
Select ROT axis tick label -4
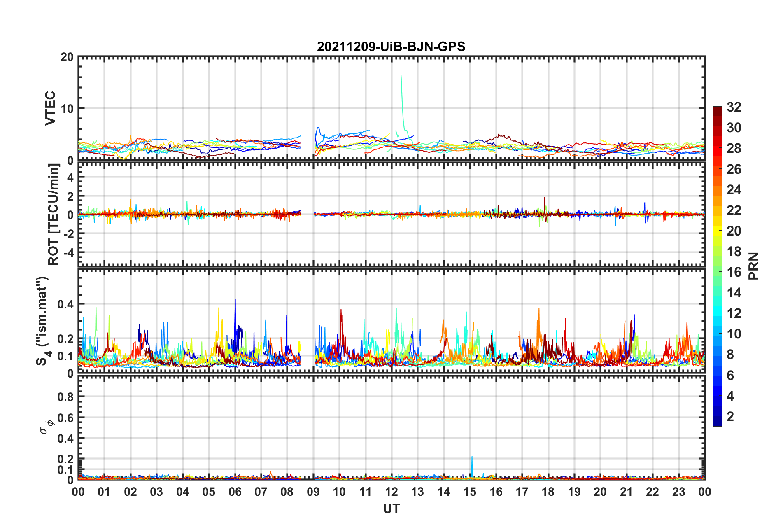click(69, 252)
